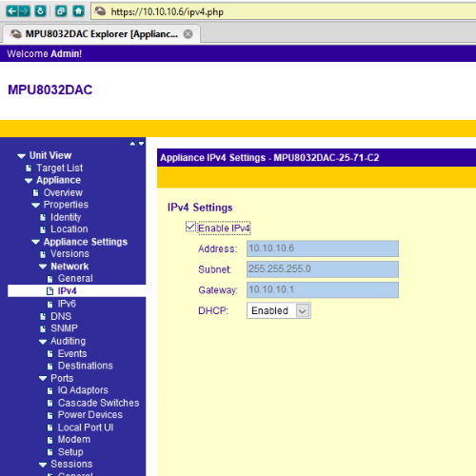Collapse the Unit View tree node
The height and width of the screenshot is (476, 476).
click(21, 156)
